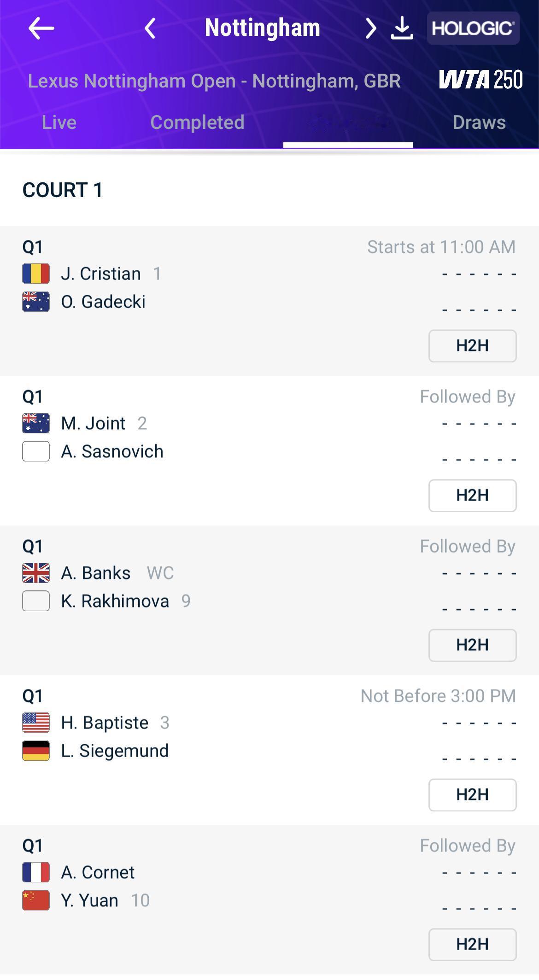Switch to the Live tab
This screenshot has height=980, width=539.
click(x=59, y=122)
